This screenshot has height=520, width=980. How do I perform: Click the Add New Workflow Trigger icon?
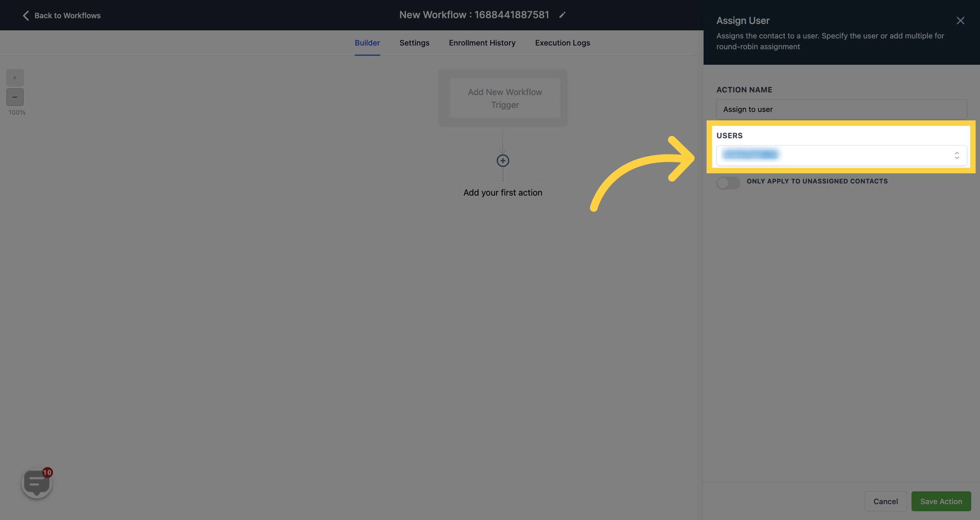[504, 97]
